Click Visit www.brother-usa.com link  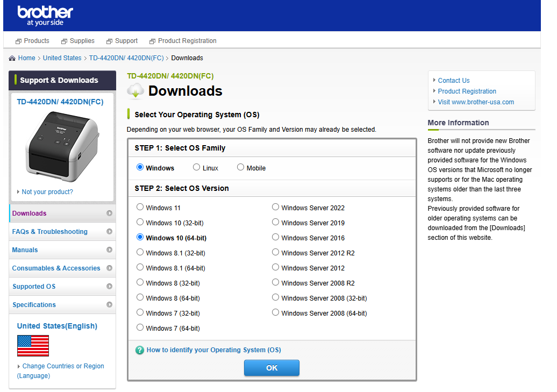pyautogui.click(x=476, y=102)
